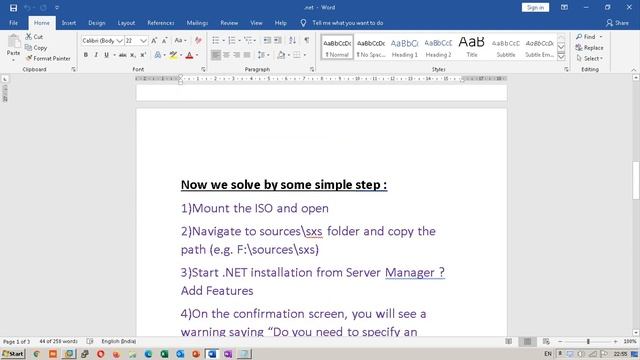
Task: Open Text Effects and Typography
Action: (x=158, y=55)
